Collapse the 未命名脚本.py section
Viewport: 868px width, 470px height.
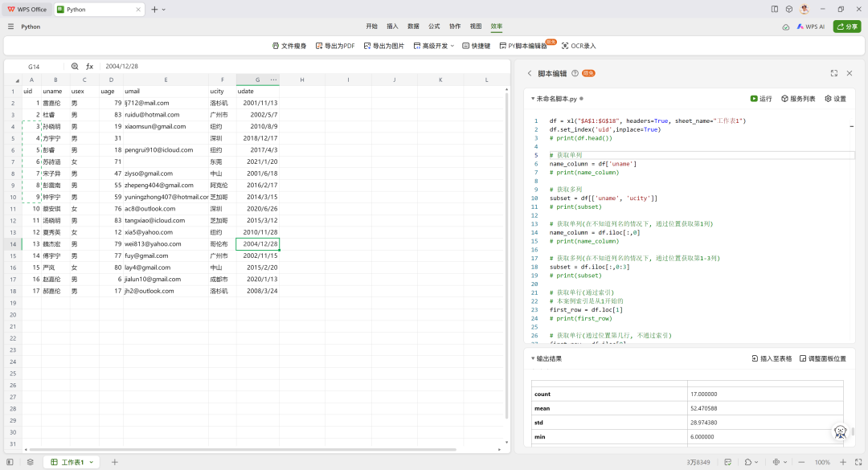[x=532, y=99]
